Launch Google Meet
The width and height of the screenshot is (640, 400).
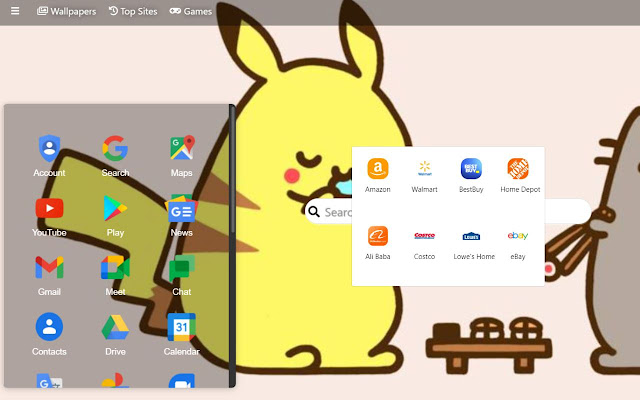[x=115, y=276]
